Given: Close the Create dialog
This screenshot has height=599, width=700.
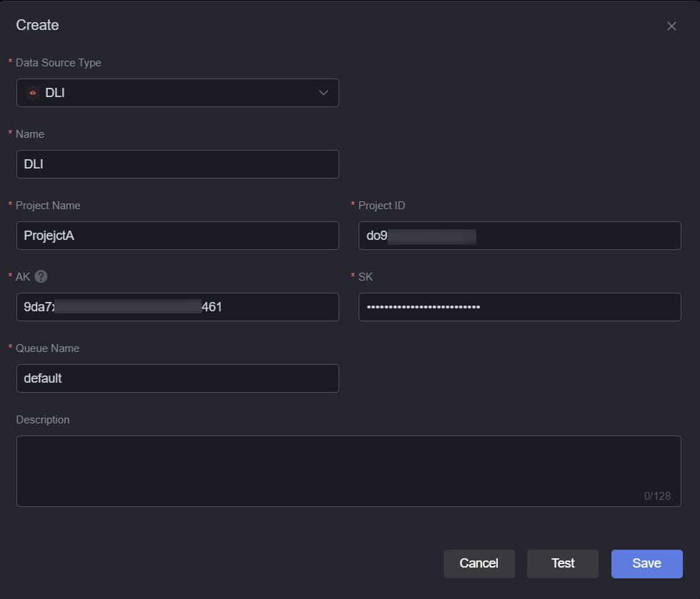Looking at the screenshot, I should click(671, 26).
